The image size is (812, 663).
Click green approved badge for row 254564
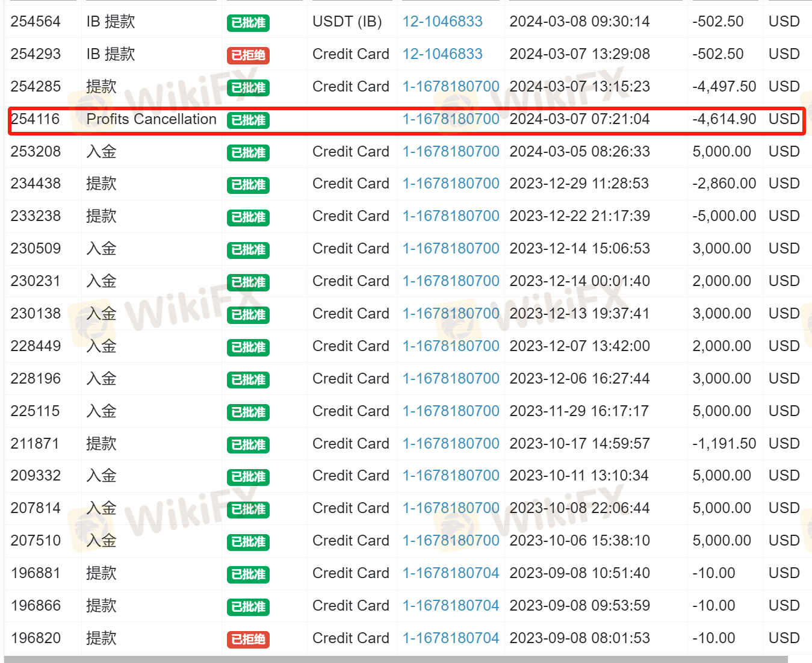248,23
